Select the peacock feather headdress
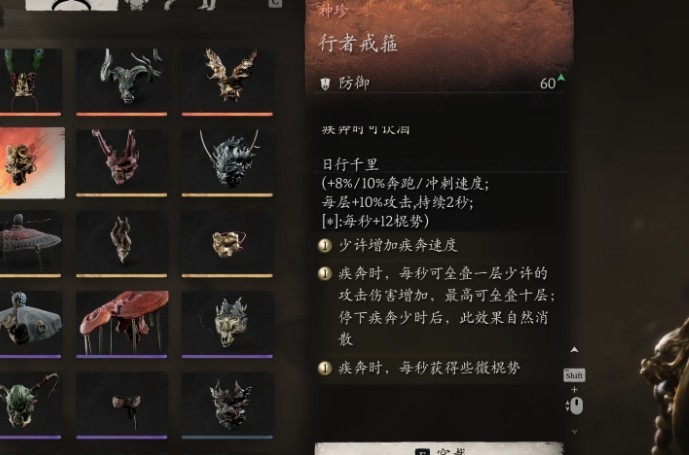The image size is (689, 455). (29, 81)
